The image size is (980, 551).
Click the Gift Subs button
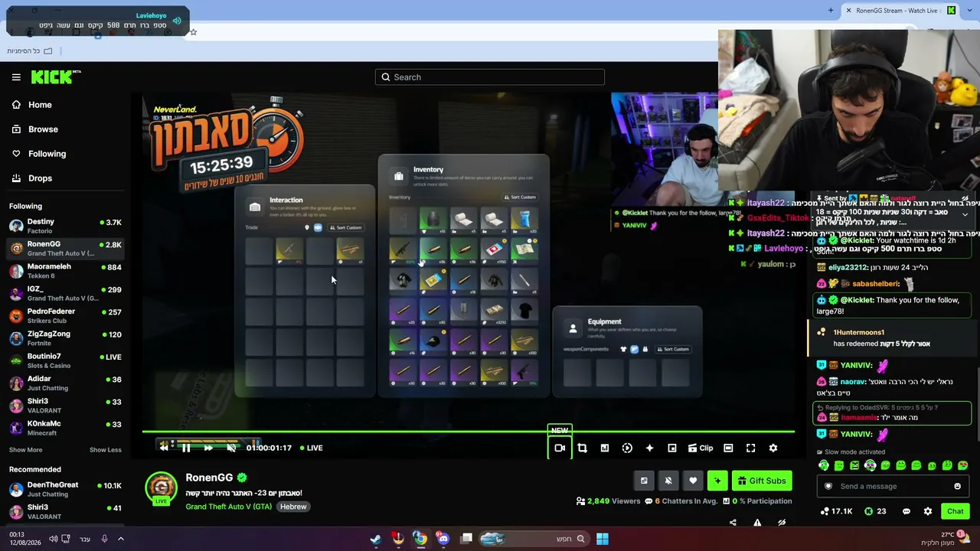coord(762,481)
